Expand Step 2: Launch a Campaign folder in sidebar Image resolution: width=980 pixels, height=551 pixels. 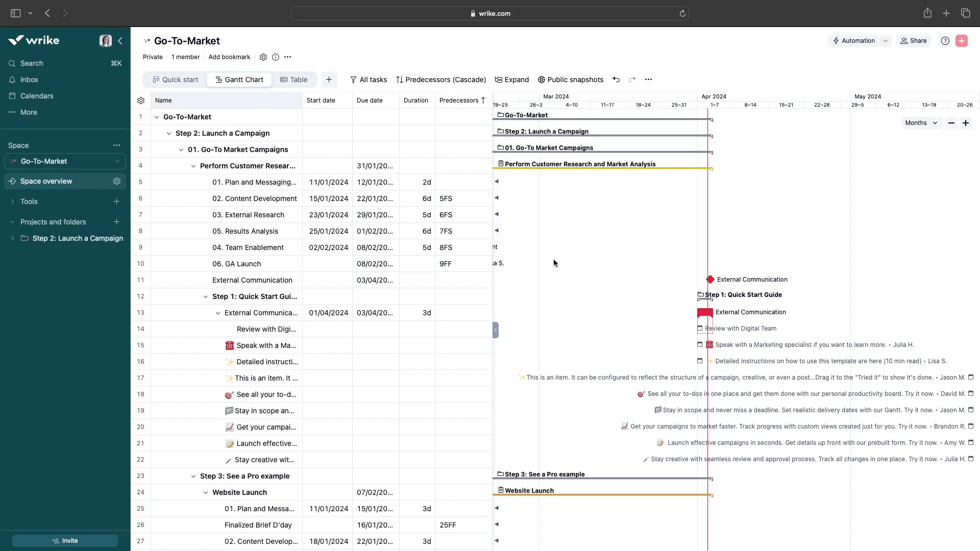click(12, 238)
